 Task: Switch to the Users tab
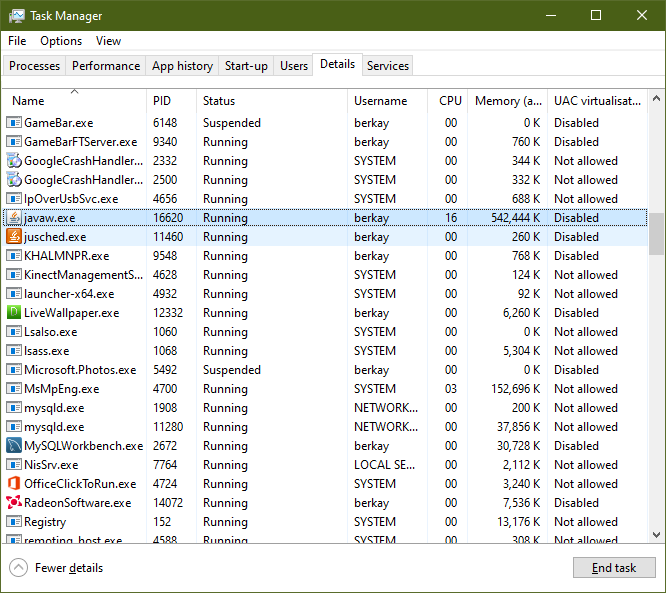pyautogui.click(x=293, y=66)
